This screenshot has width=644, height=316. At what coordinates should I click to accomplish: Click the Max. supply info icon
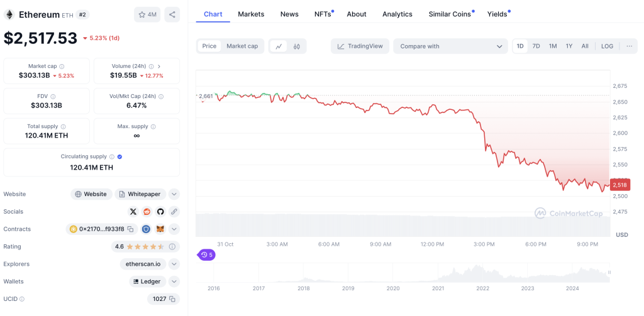coord(153,127)
